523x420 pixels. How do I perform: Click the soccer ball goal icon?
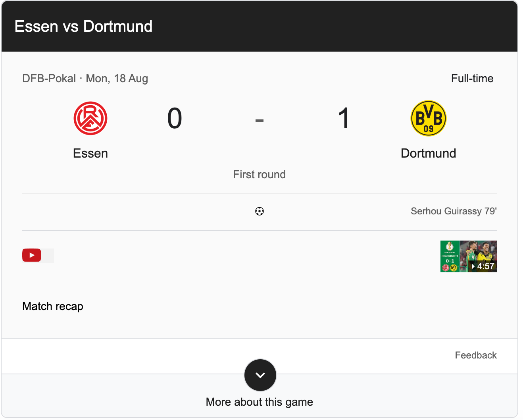point(260,211)
